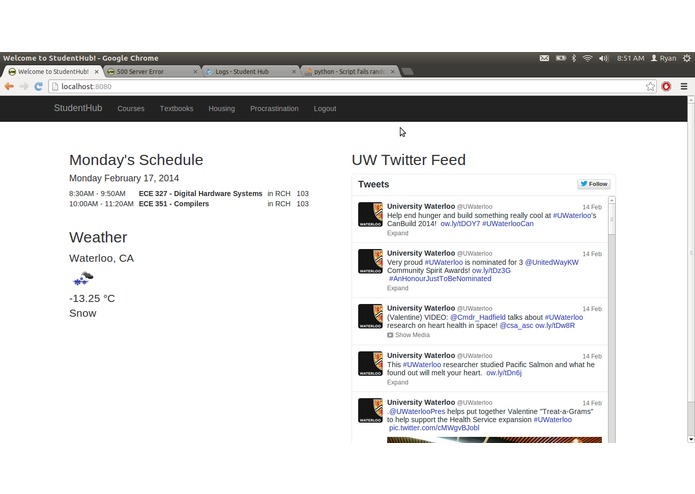The image size is (695, 494).
Task: Click the Monday February 17, 2014 date
Action: pyautogui.click(x=124, y=178)
